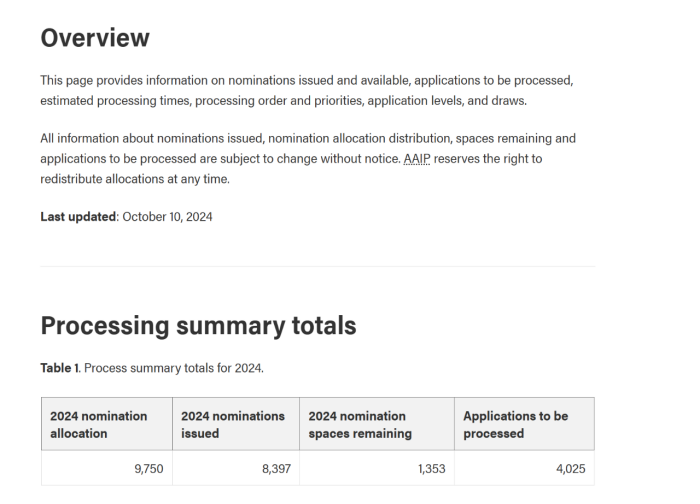Click the Process summary totals for 2024 caption text
Screen dimensions: 700x504
(x=174, y=368)
